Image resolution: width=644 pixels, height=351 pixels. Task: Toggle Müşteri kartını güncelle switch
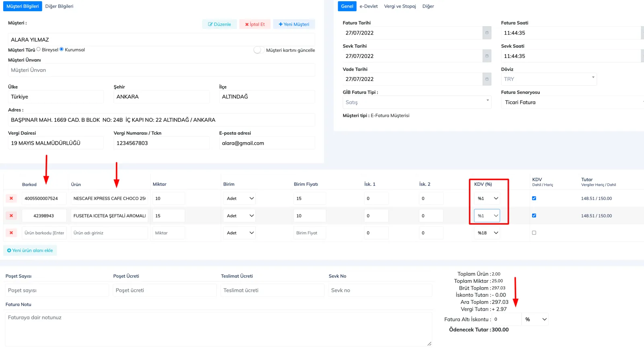[258, 50]
